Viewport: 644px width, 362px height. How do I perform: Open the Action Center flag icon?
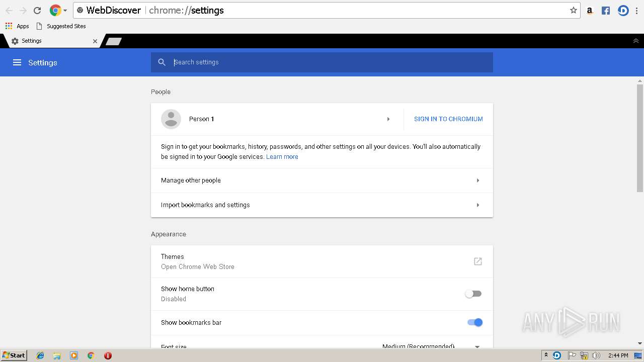coord(572,355)
